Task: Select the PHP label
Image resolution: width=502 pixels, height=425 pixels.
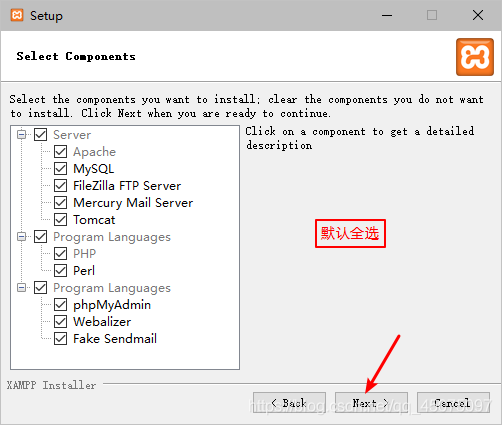Action: tap(85, 254)
